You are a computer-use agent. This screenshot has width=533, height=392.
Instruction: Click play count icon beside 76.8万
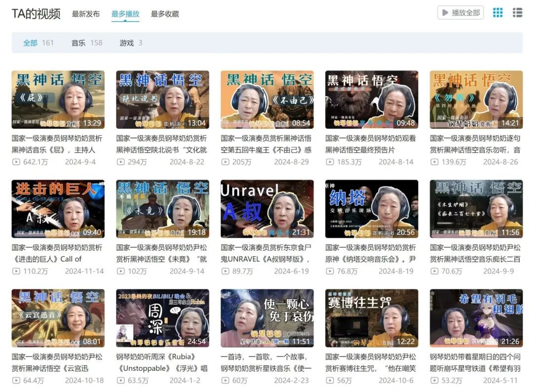tap(330, 272)
